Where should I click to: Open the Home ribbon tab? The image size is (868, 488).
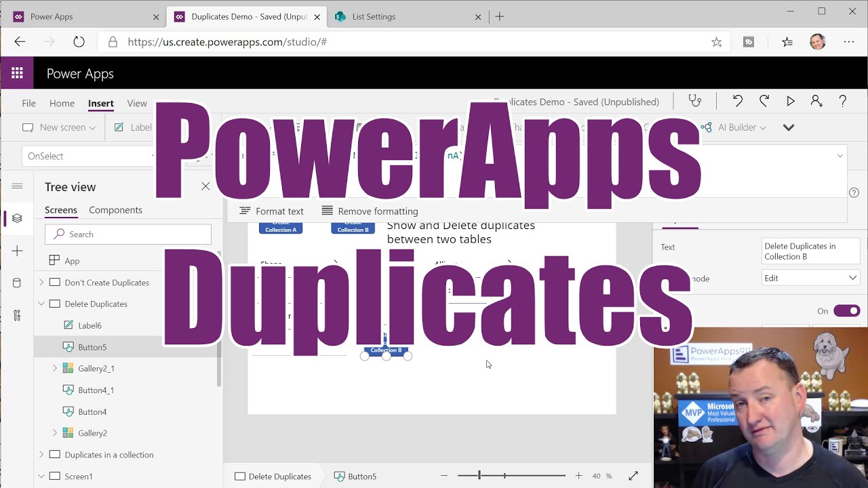pyautogui.click(x=62, y=103)
